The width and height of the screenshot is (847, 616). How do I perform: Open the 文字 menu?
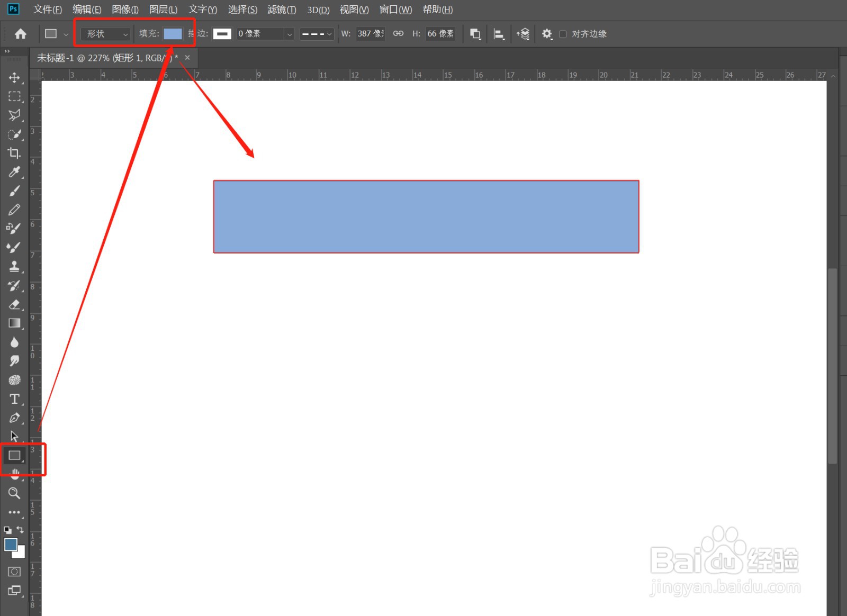(x=203, y=10)
